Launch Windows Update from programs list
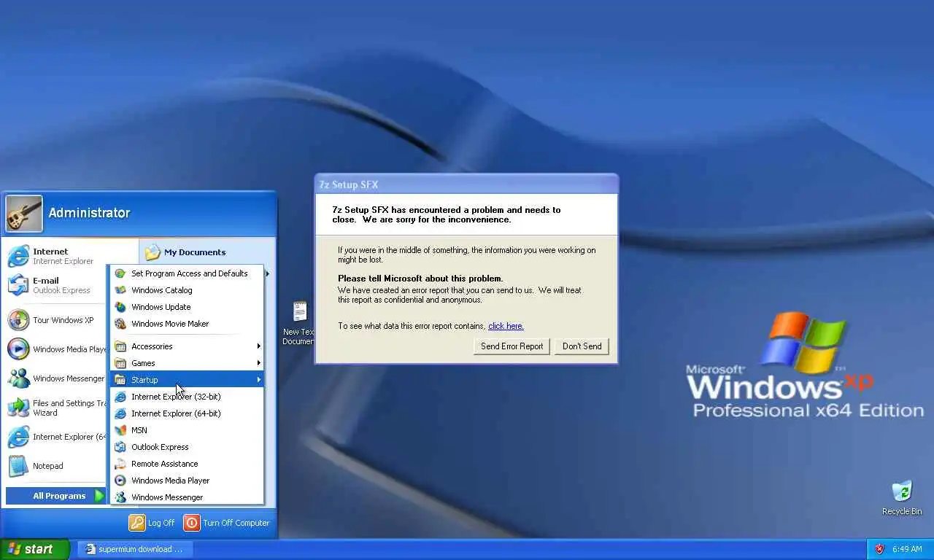 (187, 307)
